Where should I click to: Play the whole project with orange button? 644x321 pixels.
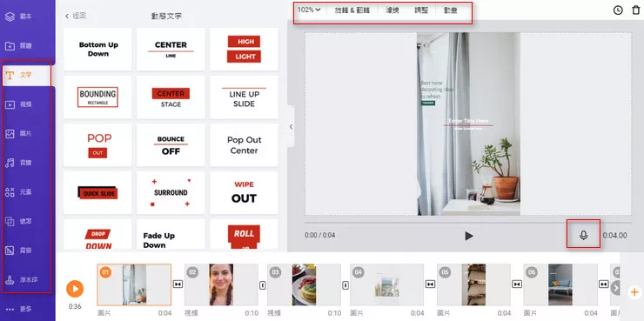[75, 289]
